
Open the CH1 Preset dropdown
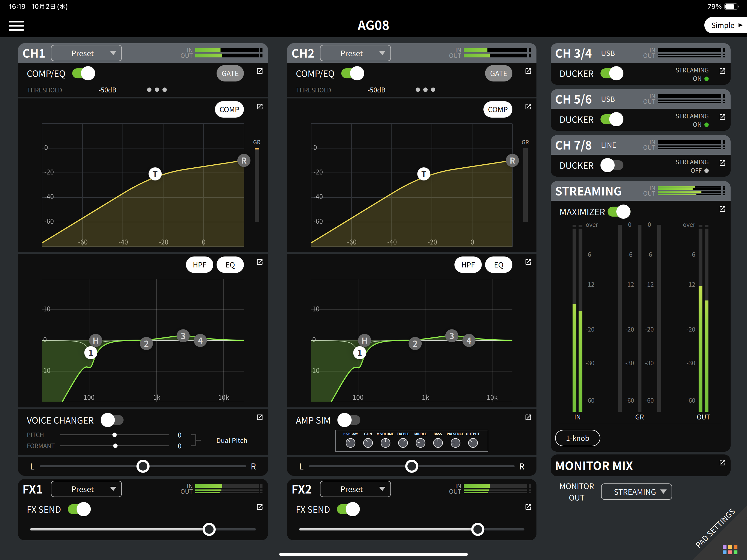click(86, 53)
